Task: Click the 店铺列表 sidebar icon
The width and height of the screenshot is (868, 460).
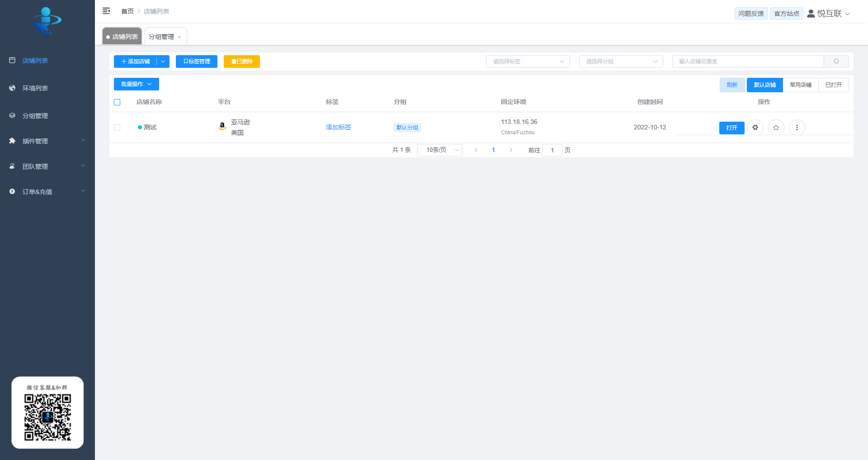Action: [x=12, y=60]
